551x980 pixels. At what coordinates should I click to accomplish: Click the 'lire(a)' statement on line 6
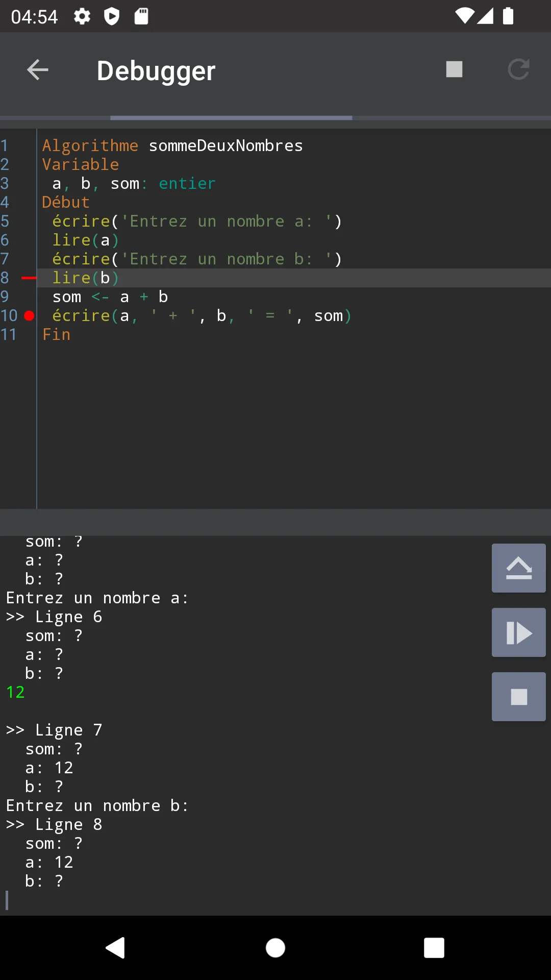[86, 240]
